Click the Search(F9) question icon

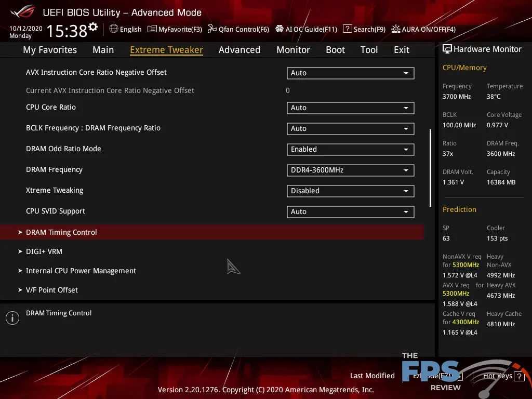tap(347, 29)
